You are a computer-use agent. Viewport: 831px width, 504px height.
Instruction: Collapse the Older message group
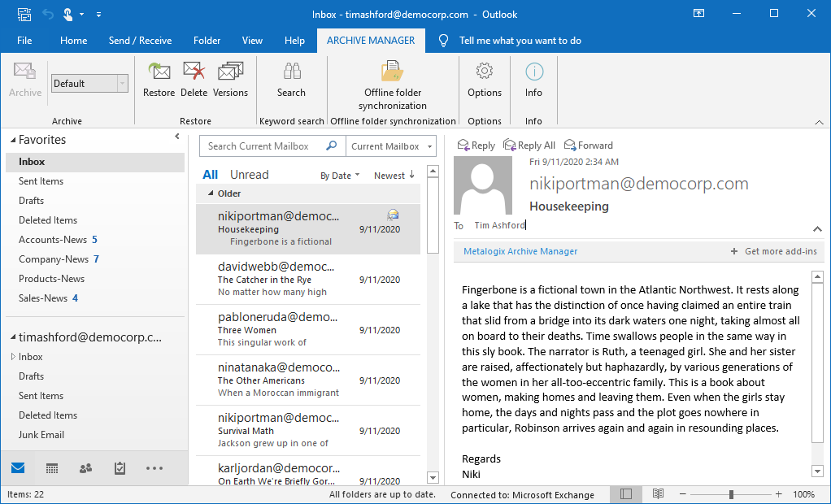211,193
